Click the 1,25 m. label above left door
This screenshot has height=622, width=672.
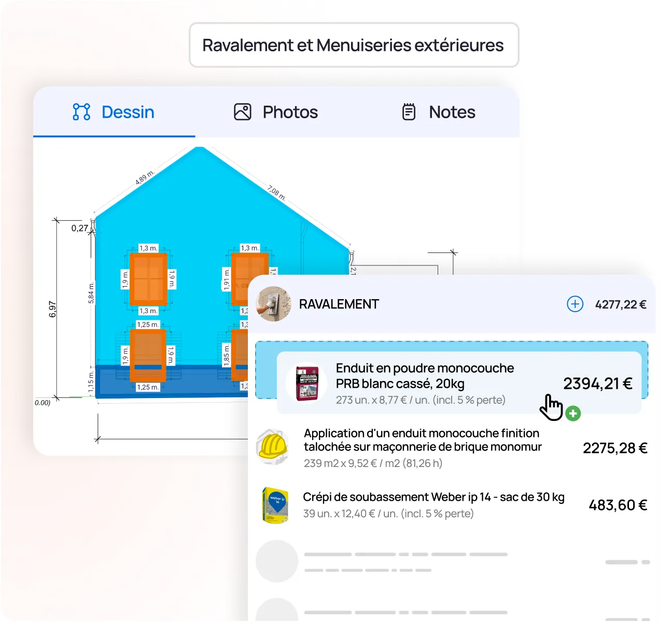pyautogui.click(x=148, y=324)
